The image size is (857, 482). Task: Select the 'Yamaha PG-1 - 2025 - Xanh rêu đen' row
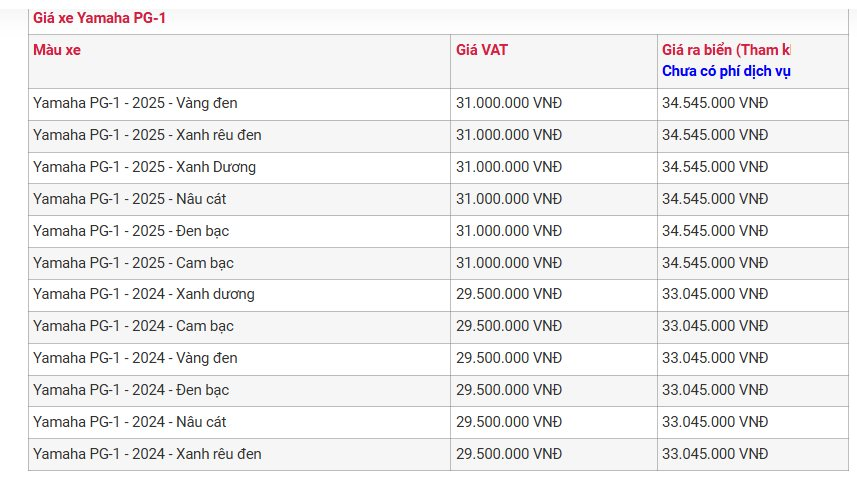pyautogui.click(x=147, y=135)
